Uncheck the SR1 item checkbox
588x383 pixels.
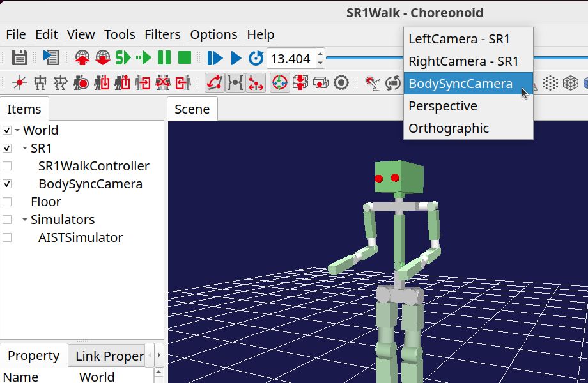click(x=8, y=148)
